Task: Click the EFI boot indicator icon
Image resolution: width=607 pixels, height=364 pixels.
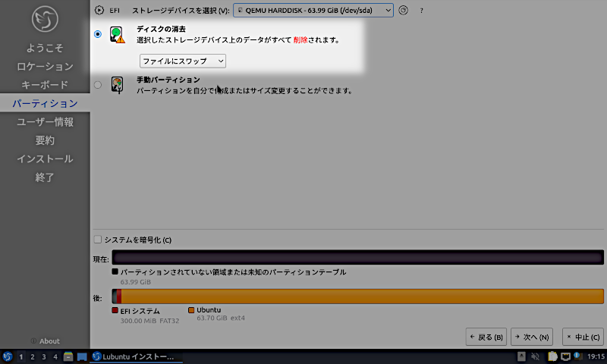Action: (99, 11)
